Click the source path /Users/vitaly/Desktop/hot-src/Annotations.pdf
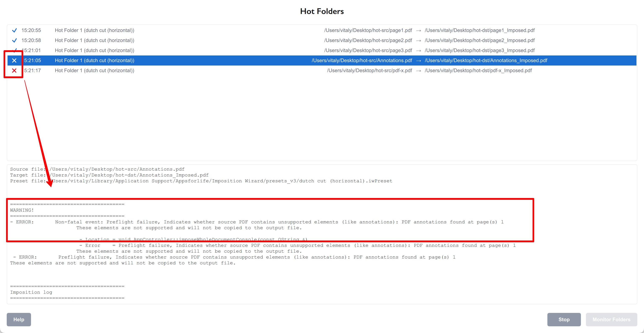644x333 pixels. pyautogui.click(x=362, y=60)
